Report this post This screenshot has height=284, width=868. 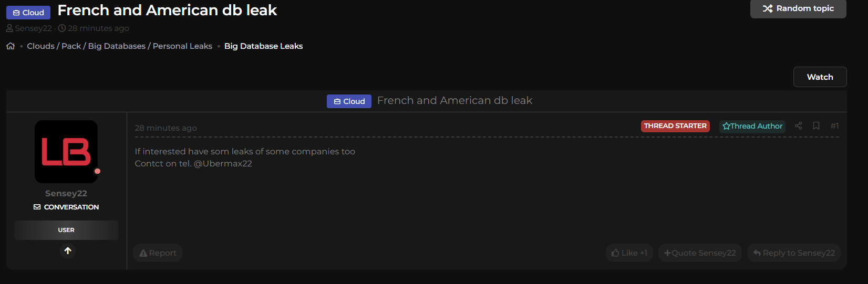point(158,253)
